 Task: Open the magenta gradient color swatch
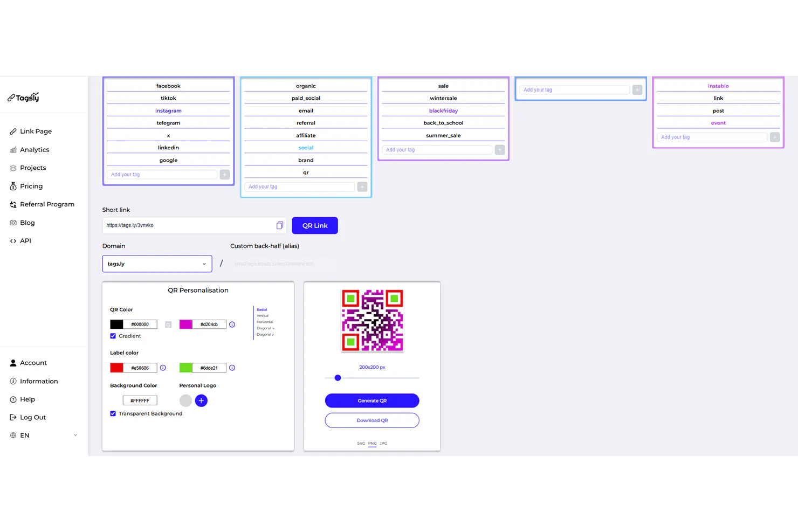[x=186, y=324]
